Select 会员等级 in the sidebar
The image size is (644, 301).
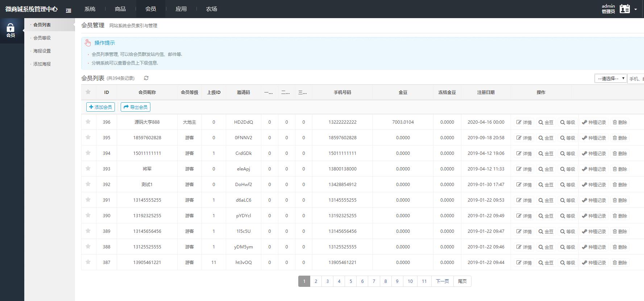point(42,38)
